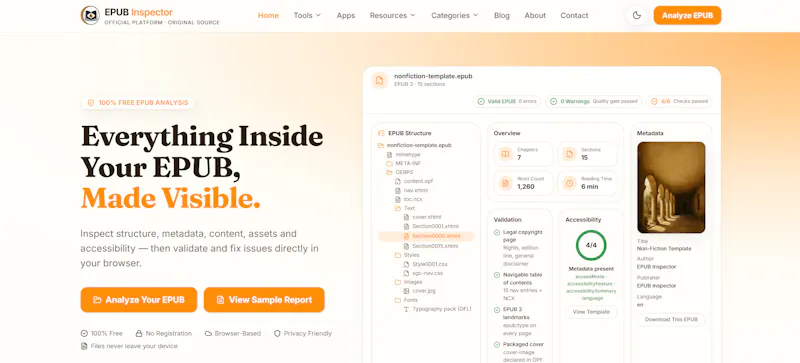Viewport: 800px width, 363px height.
Task: Click the View Sample Report button
Action: pos(264,300)
